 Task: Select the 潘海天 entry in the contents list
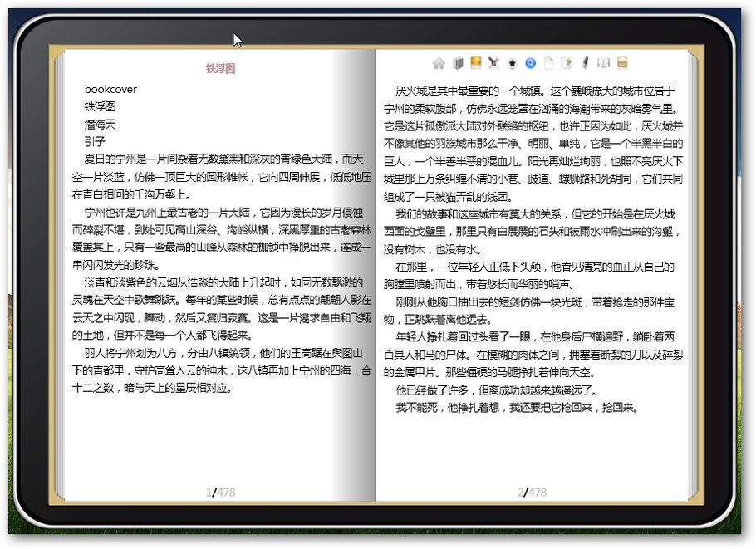(x=100, y=125)
